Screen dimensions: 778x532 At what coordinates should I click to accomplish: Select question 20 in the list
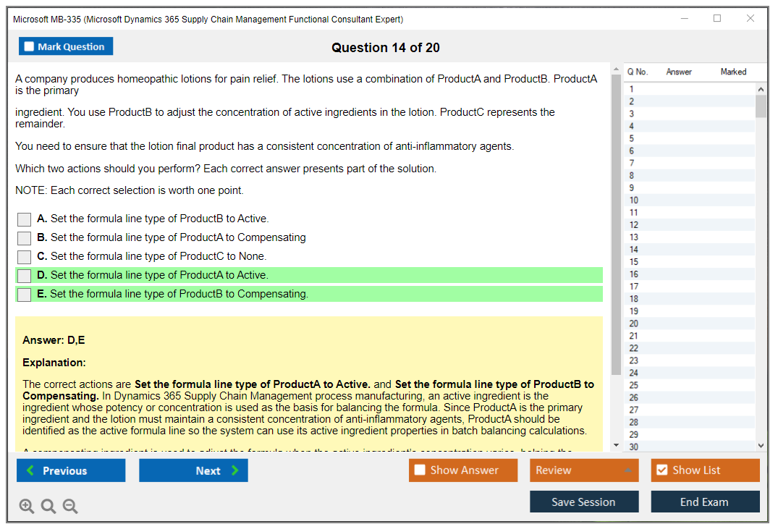point(689,324)
